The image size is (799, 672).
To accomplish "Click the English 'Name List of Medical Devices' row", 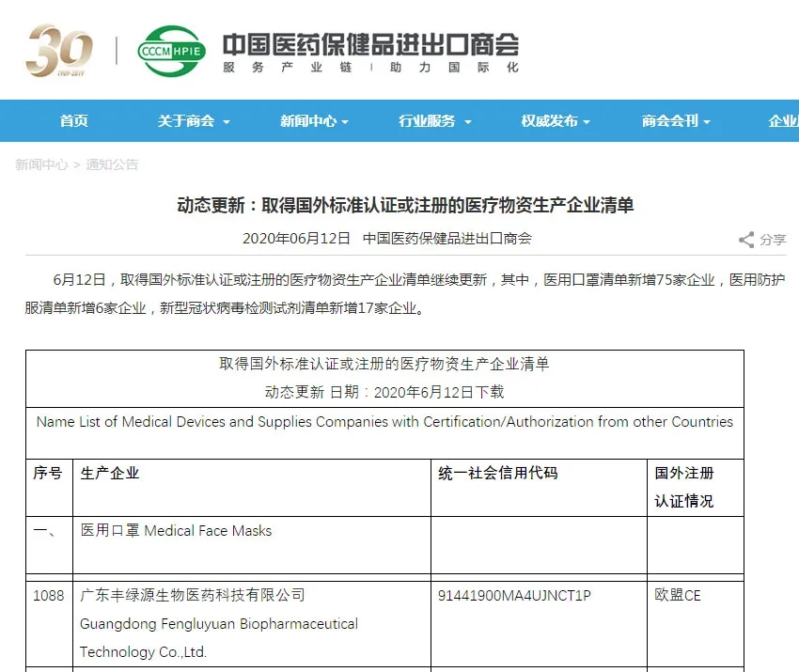I will (x=384, y=433).
